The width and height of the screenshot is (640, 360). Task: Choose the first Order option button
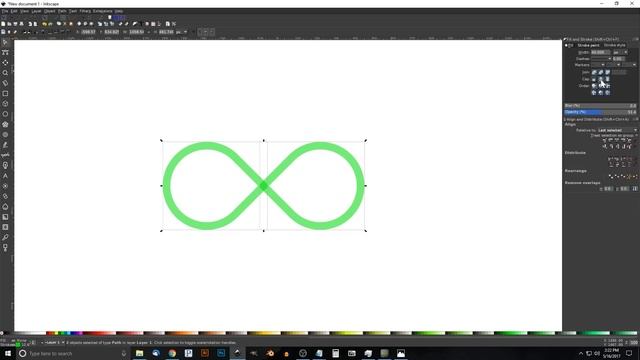coord(594,86)
